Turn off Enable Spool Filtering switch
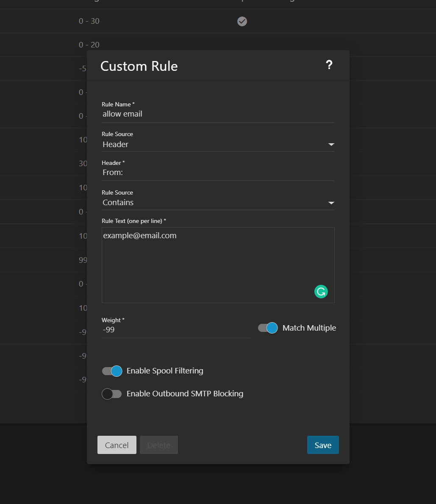The height and width of the screenshot is (504, 436). (x=112, y=371)
